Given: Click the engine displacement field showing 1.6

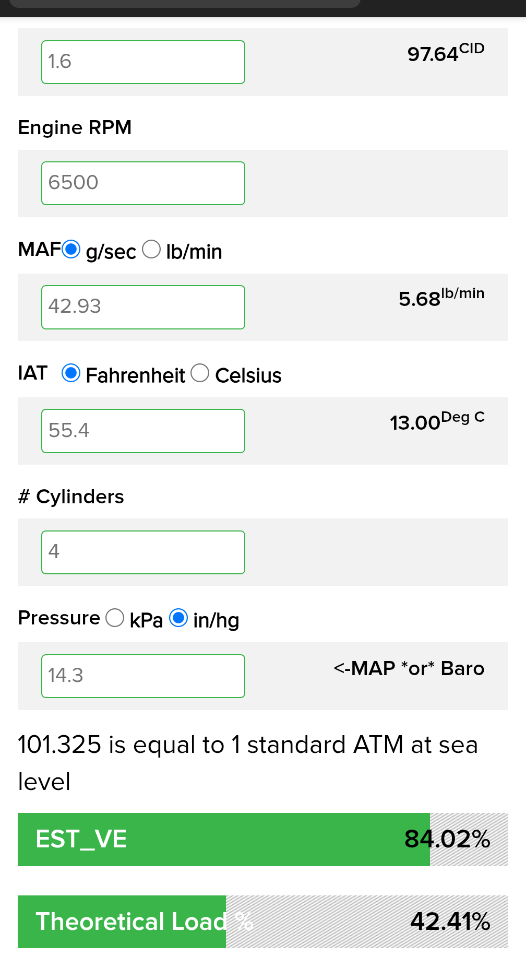Looking at the screenshot, I should point(143,62).
